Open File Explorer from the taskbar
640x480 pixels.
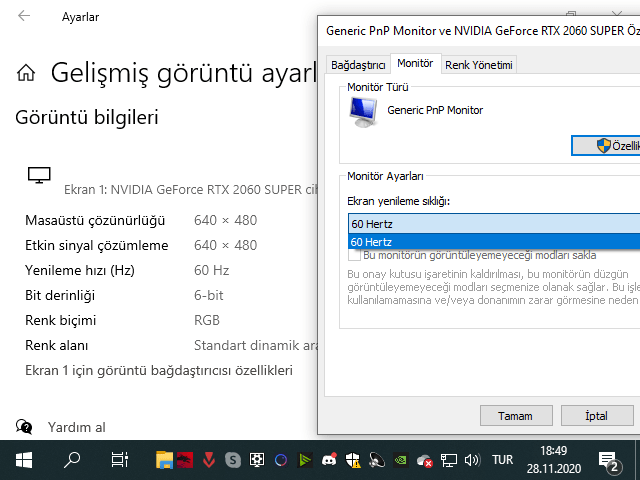click(164, 460)
